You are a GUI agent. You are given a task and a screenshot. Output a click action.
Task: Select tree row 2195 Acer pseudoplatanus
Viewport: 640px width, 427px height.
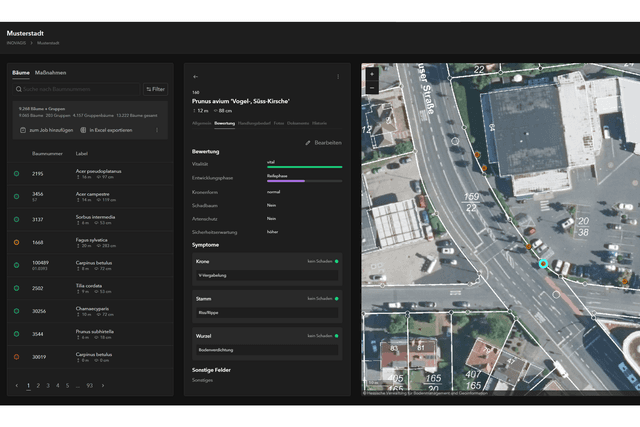(x=90, y=173)
